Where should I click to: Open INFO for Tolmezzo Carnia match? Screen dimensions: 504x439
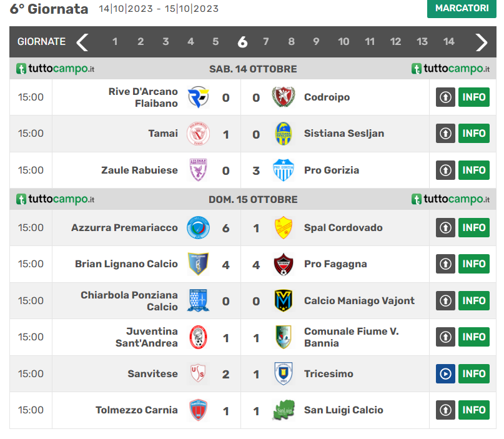click(x=474, y=410)
